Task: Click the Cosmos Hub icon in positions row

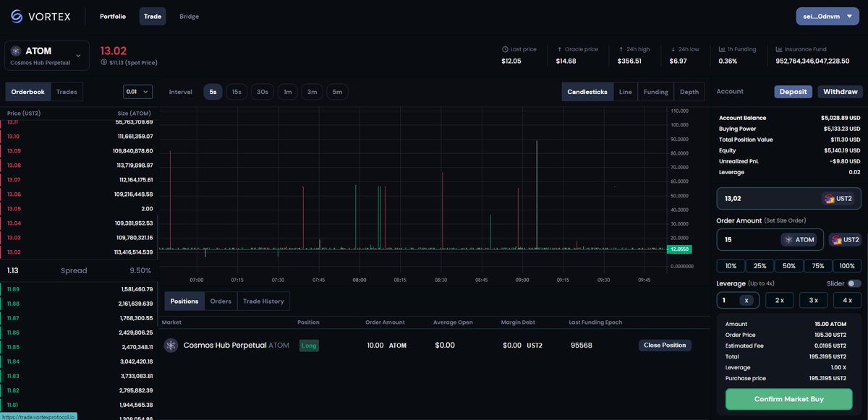Action: [171, 345]
